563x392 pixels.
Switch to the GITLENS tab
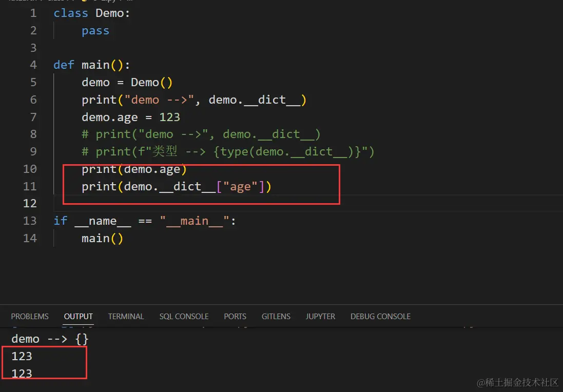(276, 316)
